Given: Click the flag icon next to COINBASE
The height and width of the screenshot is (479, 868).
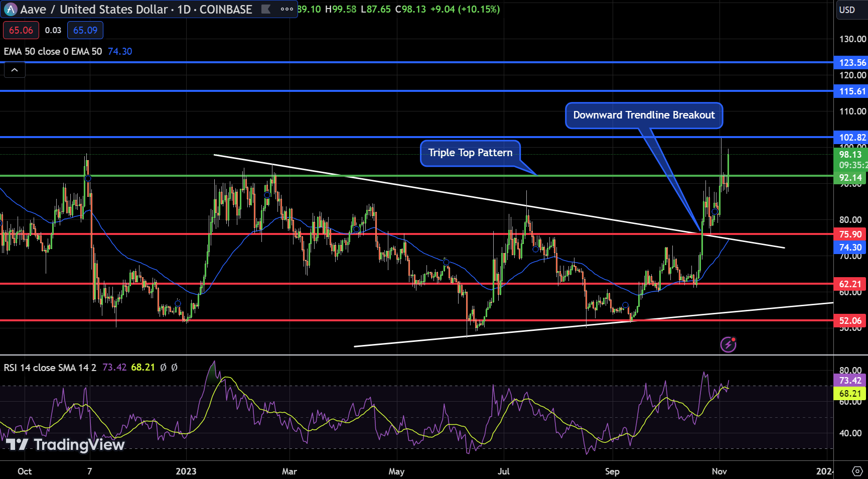Looking at the screenshot, I should pyautogui.click(x=266, y=9).
